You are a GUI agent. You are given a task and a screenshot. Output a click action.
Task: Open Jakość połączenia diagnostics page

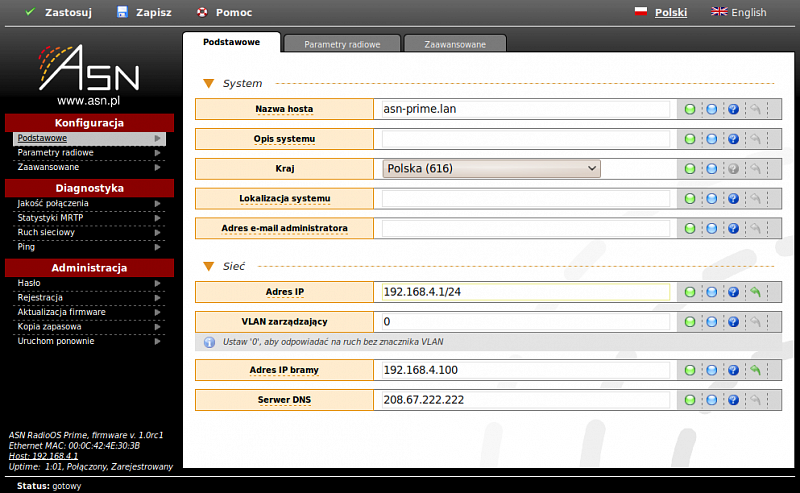point(89,203)
